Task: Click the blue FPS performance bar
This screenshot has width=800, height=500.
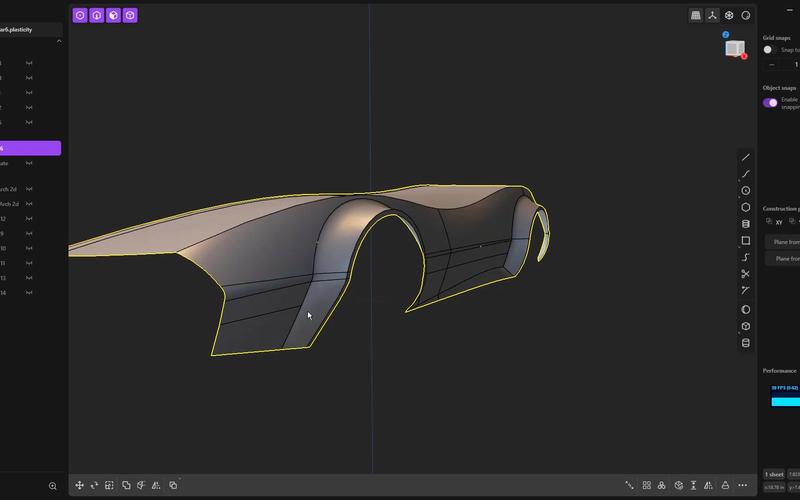Action: [x=786, y=402]
